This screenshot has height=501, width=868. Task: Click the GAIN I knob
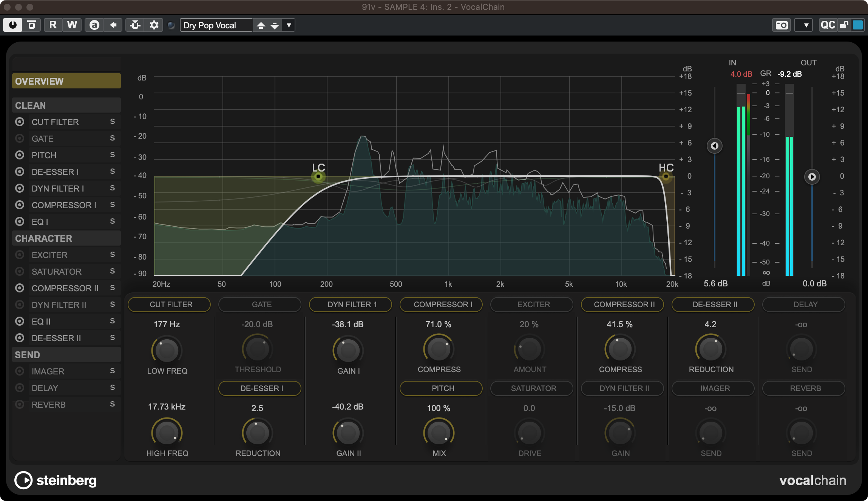tap(348, 350)
